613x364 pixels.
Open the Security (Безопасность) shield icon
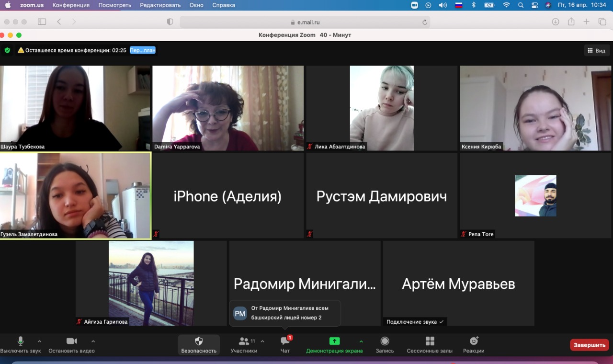(199, 341)
